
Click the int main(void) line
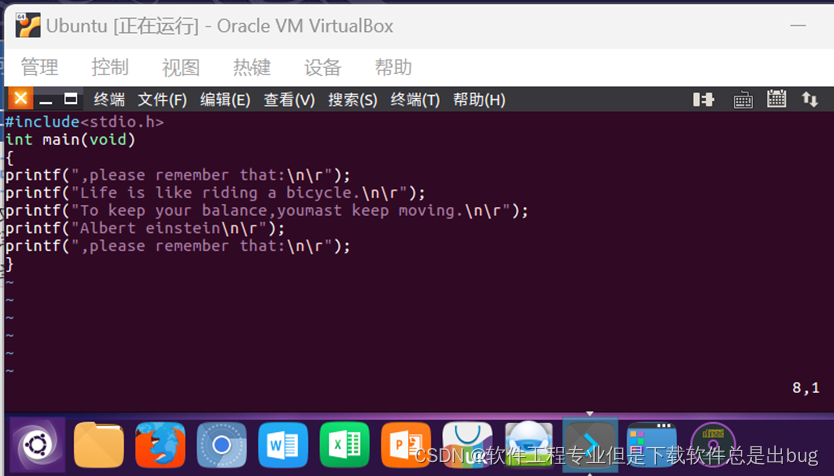pos(71,140)
